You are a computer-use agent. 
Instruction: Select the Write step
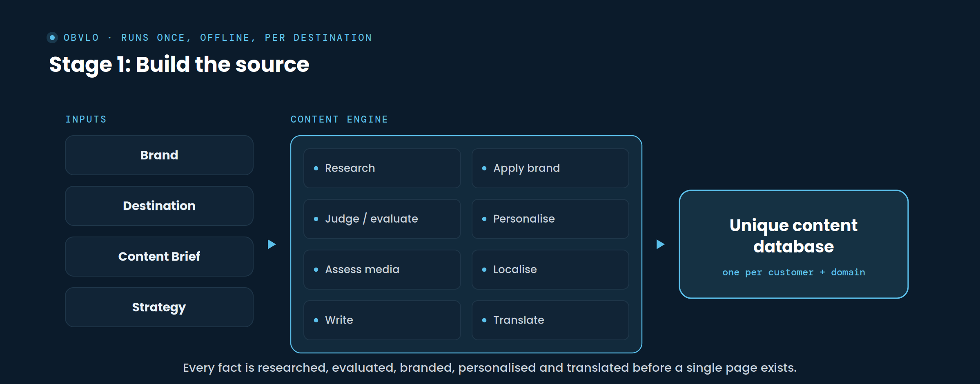382,320
